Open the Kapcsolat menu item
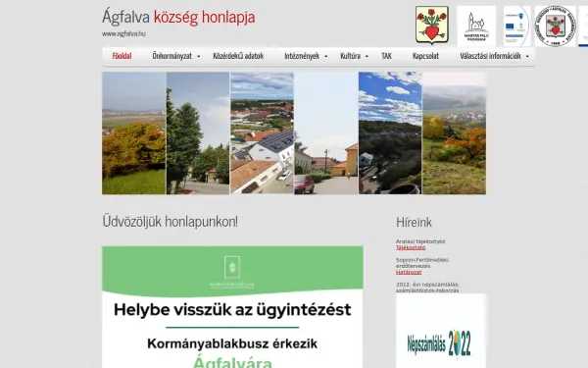This screenshot has height=368, width=588. 425,56
